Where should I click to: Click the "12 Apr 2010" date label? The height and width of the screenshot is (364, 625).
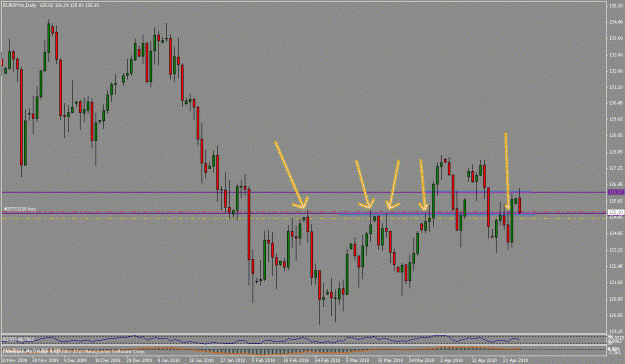pyautogui.click(x=485, y=360)
